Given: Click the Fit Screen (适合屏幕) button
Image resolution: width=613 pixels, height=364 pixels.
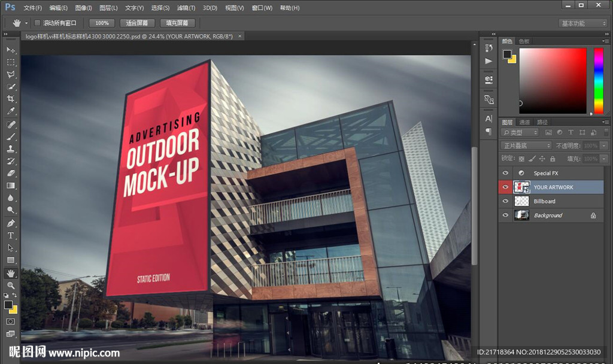Looking at the screenshot, I should pyautogui.click(x=137, y=23).
